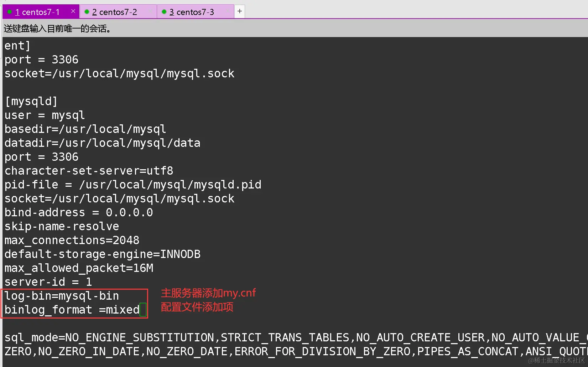Screen dimensions: 588x367
Task: Click the bind-address = 0.0.0.0 line
Action: pos(78,212)
